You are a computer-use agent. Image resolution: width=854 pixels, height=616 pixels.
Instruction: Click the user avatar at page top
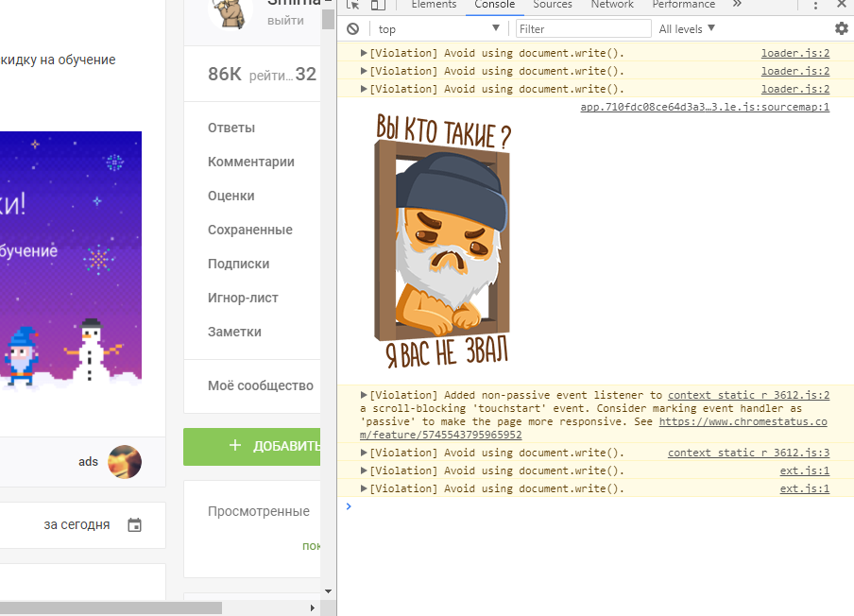(x=230, y=12)
